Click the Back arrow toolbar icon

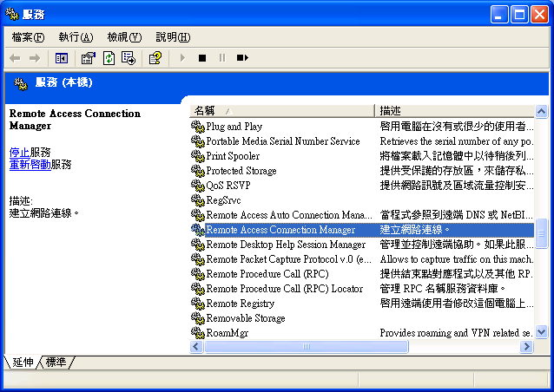pyautogui.click(x=15, y=58)
